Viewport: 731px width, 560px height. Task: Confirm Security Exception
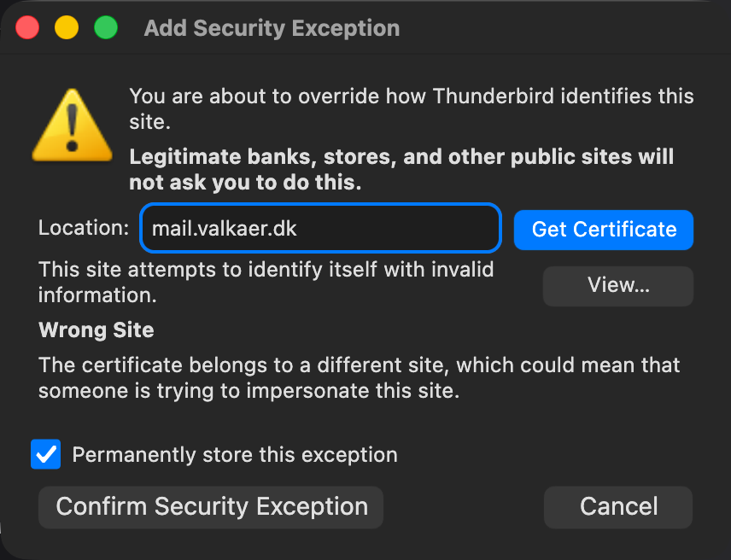tap(211, 506)
